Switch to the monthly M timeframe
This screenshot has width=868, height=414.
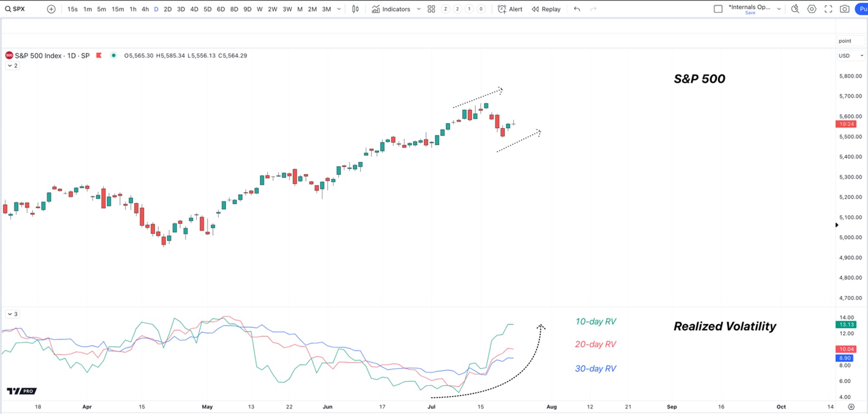(300, 9)
